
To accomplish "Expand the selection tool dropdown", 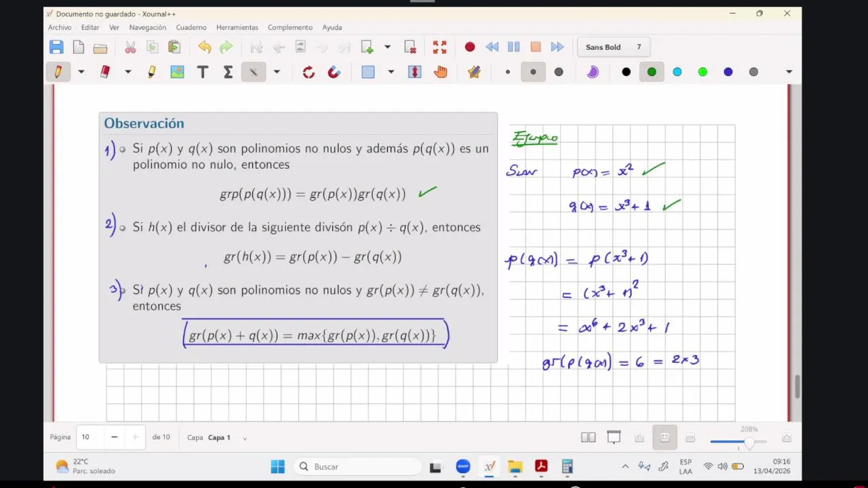I will coord(391,72).
